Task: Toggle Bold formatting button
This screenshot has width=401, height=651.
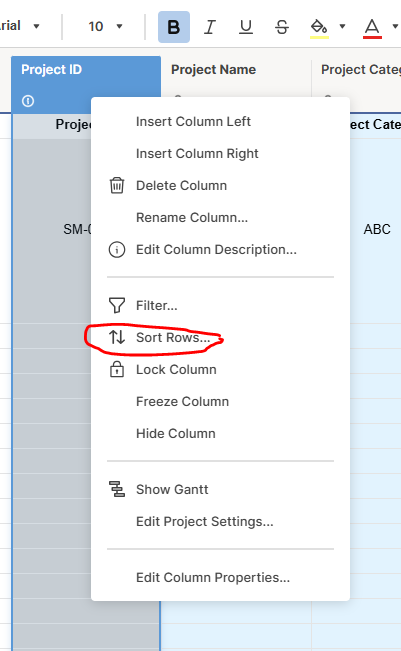Action: [174, 27]
